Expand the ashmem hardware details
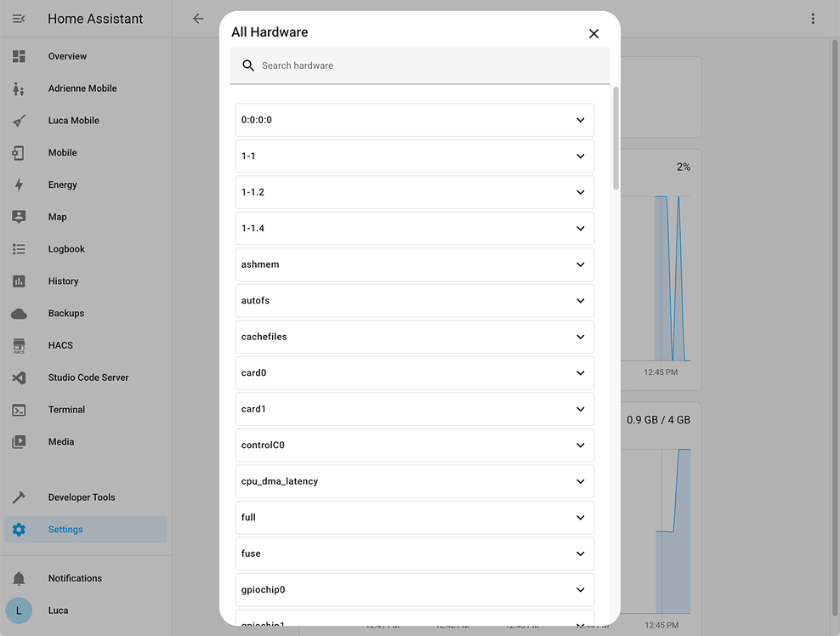The height and width of the screenshot is (636, 840). [414, 264]
